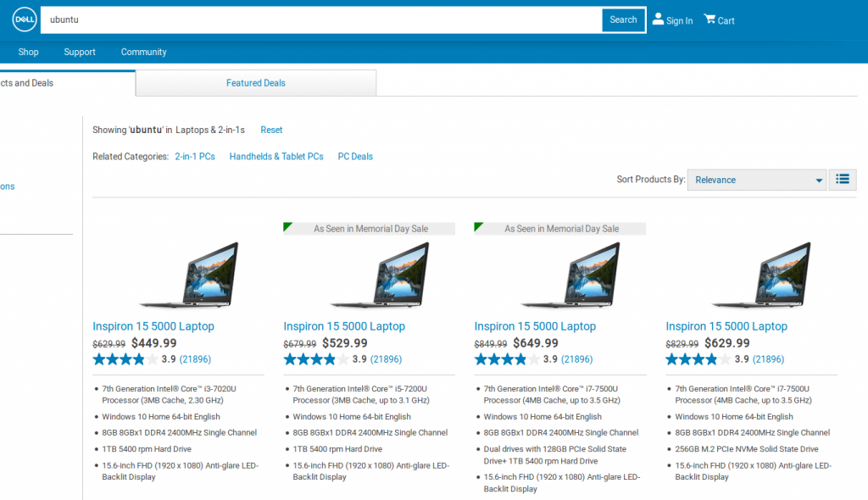Open the shopping Cart icon
Screen dimensions: 868x500
point(709,19)
